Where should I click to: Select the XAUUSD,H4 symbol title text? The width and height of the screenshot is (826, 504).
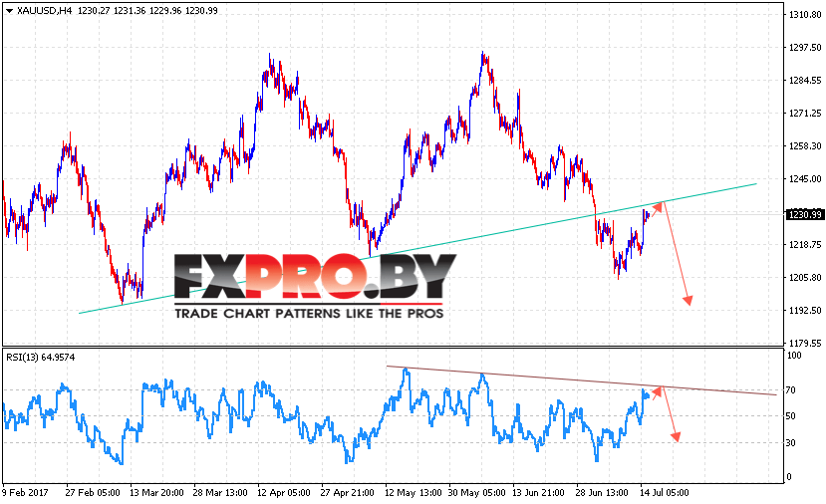[44, 11]
